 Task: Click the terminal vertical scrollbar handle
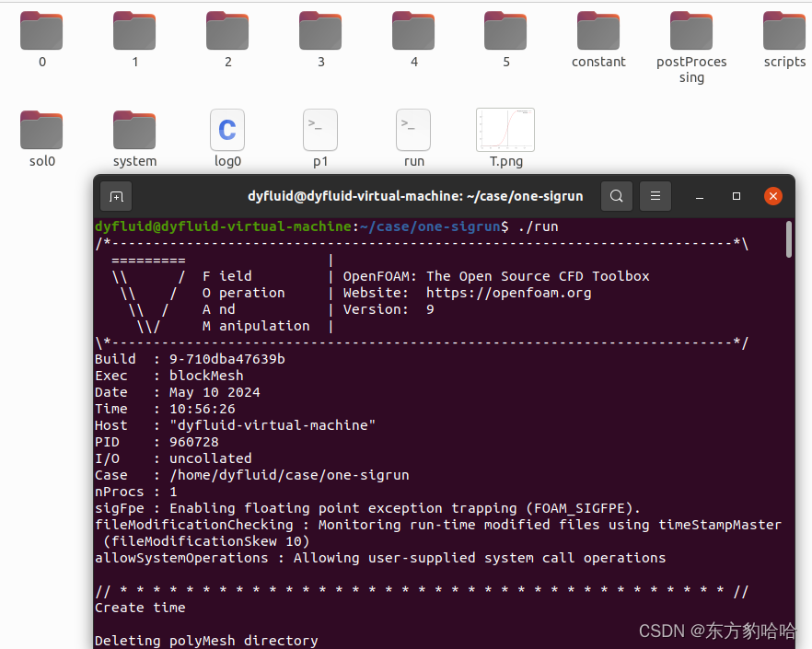(789, 239)
